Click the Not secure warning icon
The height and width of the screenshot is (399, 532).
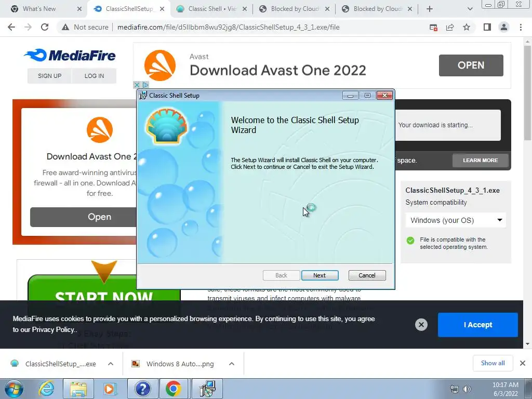pos(65,27)
